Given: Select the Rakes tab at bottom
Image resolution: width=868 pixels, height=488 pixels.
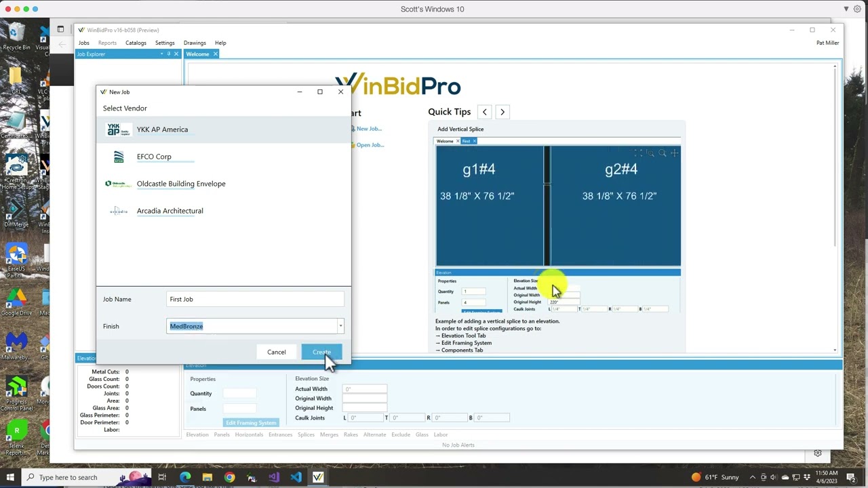Looking at the screenshot, I should (351, 434).
